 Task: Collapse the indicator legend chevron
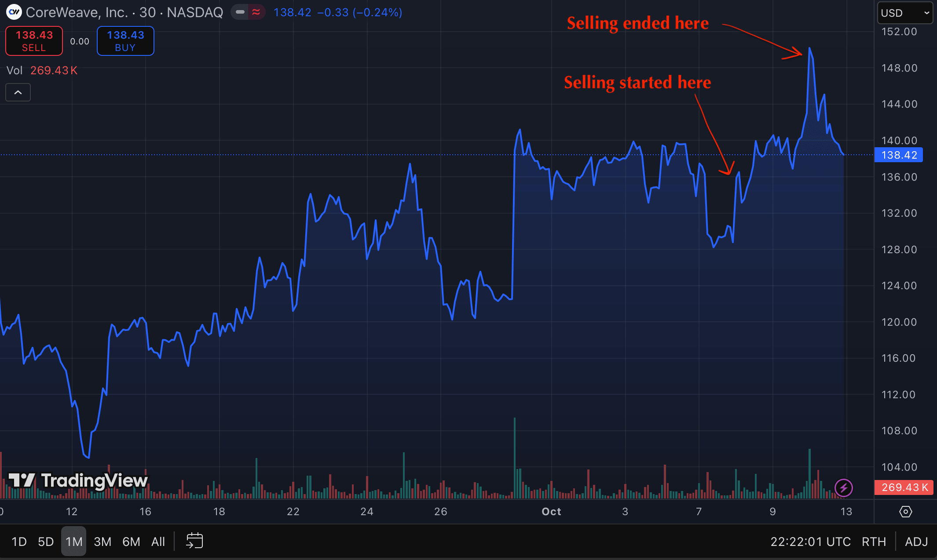tap(18, 92)
